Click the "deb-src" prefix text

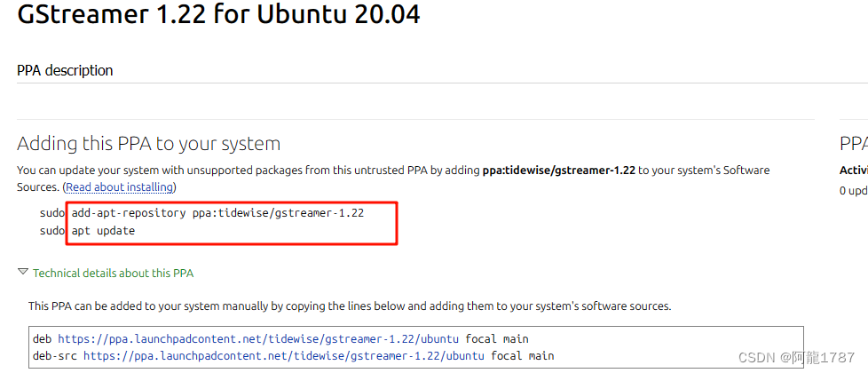pyautogui.click(x=55, y=355)
